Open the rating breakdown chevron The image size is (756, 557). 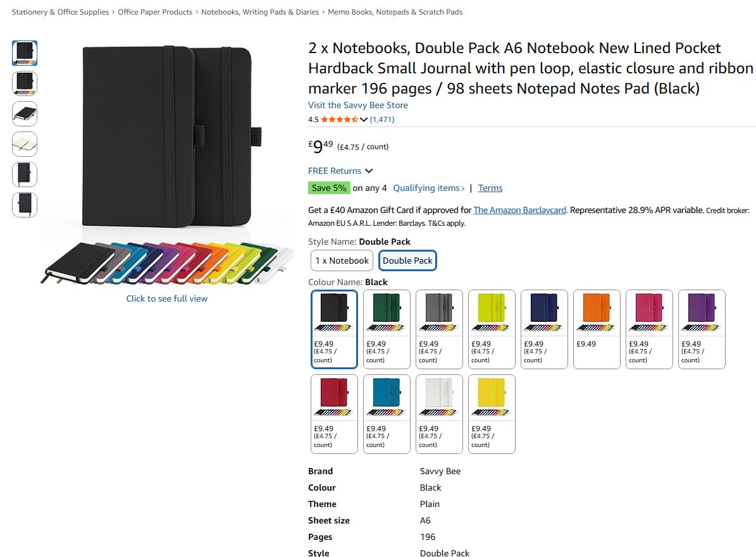click(x=364, y=119)
